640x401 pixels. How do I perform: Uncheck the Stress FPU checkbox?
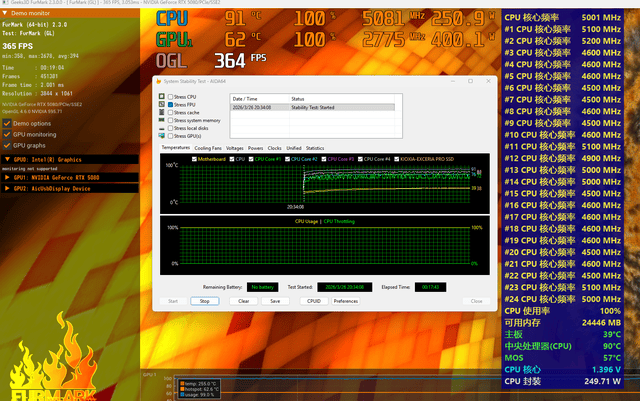coord(168,104)
